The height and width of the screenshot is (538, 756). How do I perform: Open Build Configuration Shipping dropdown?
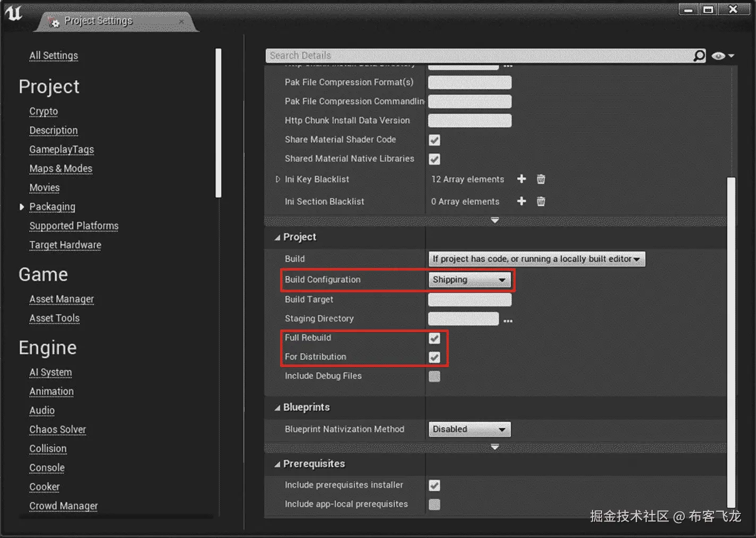pyautogui.click(x=470, y=280)
